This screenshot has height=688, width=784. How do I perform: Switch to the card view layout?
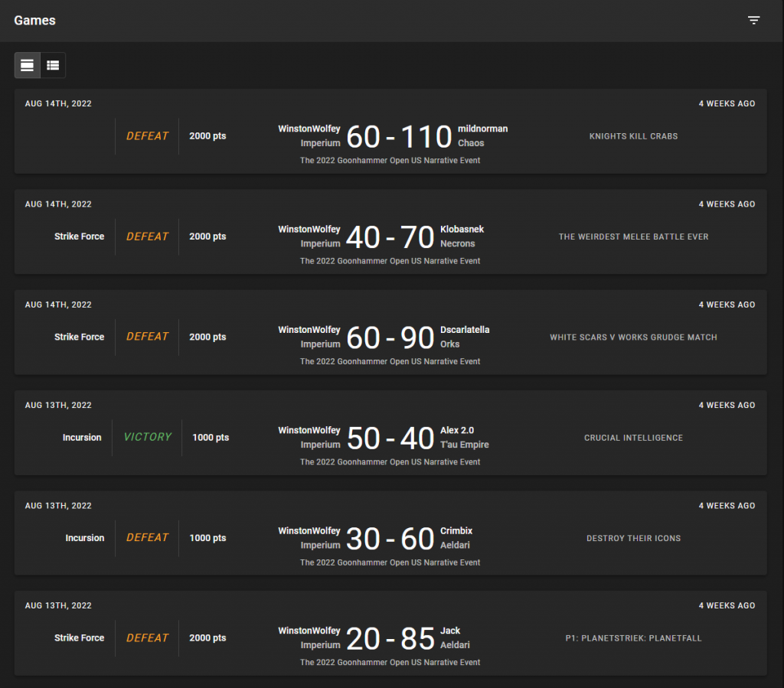(x=27, y=66)
